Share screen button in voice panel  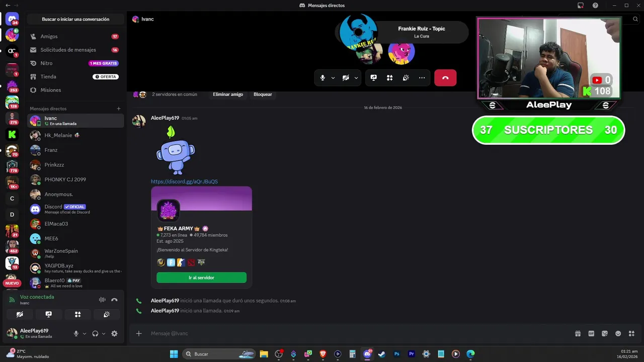[49, 314]
